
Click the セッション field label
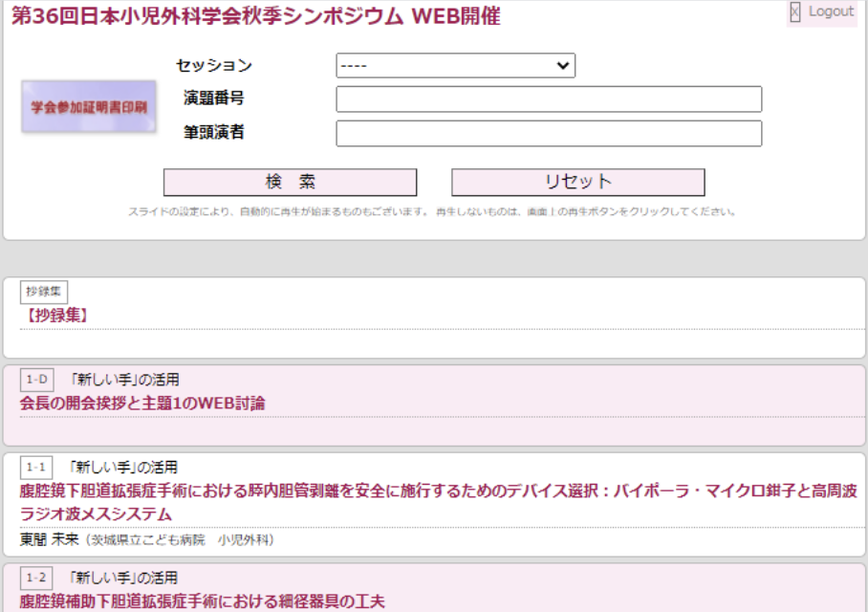click(x=214, y=66)
